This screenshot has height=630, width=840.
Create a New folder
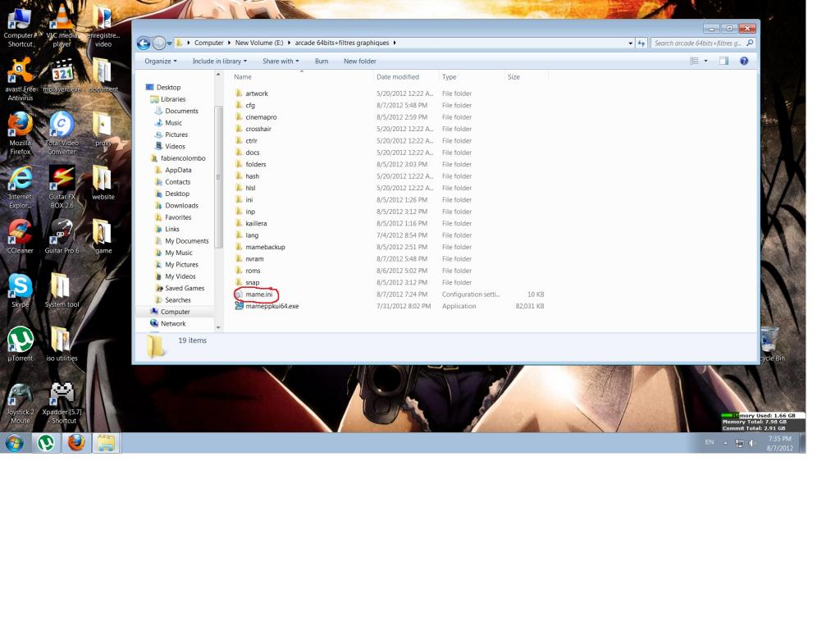[x=360, y=61]
